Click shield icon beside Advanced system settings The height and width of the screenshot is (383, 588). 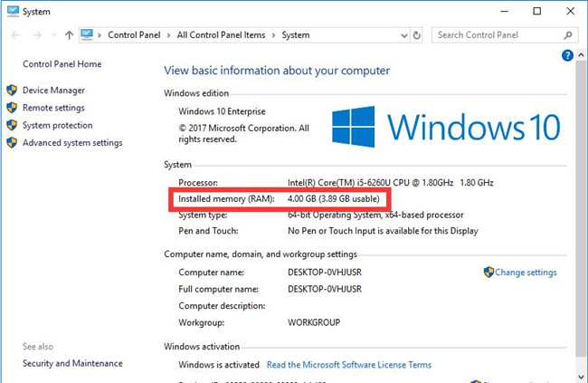(12, 143)
